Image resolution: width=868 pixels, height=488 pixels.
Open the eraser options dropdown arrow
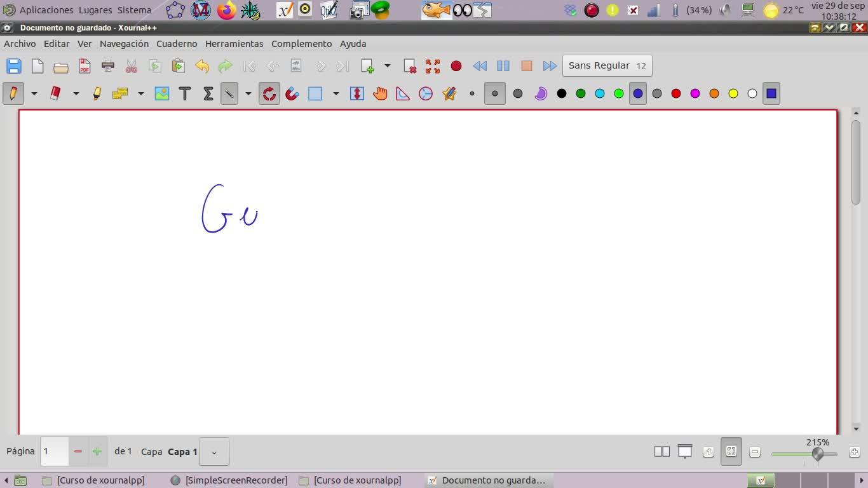(76, 93)
